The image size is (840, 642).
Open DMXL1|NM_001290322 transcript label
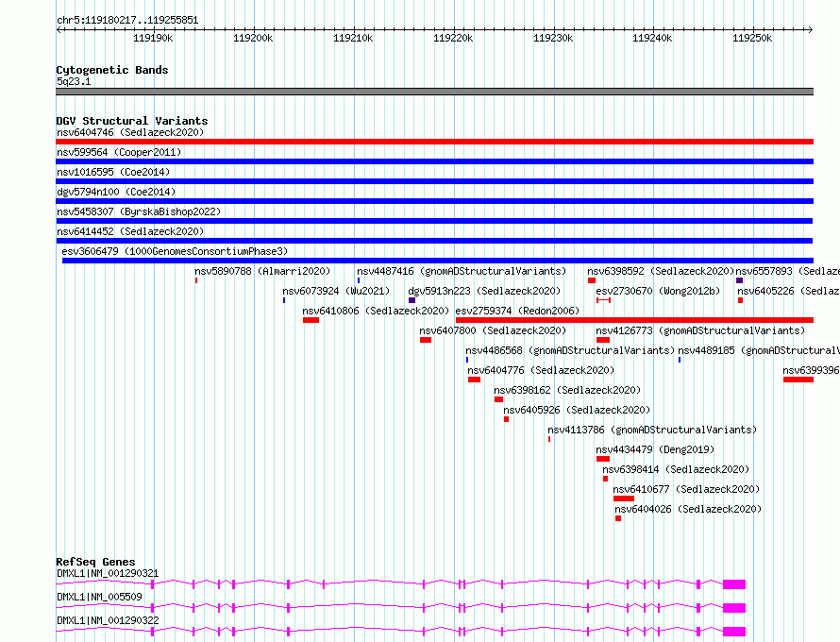pos(108,620)
